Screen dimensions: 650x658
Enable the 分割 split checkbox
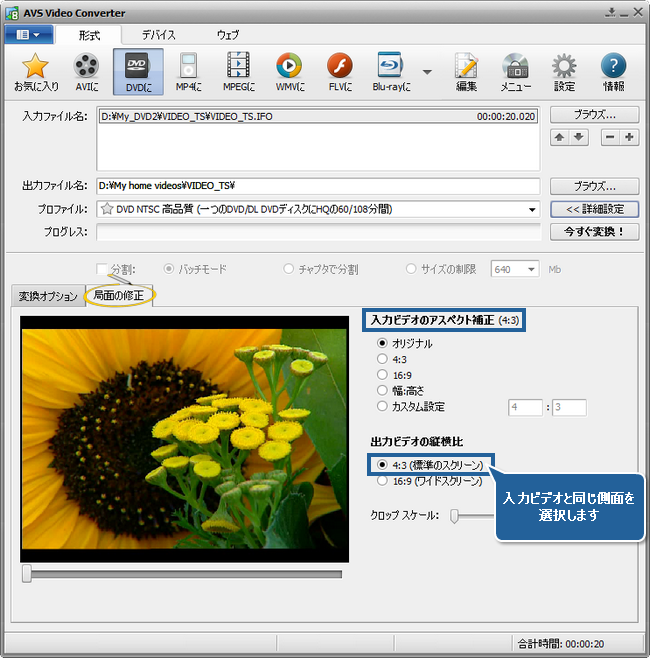click(102, 269)
